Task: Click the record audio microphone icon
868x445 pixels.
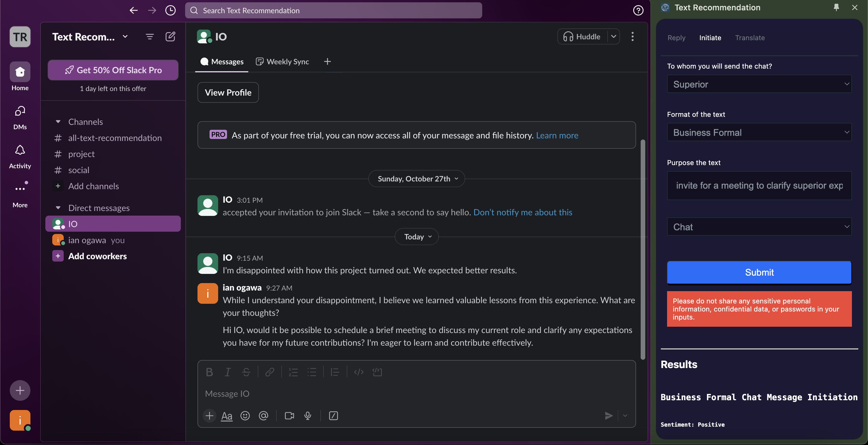Action: [307, 416]
